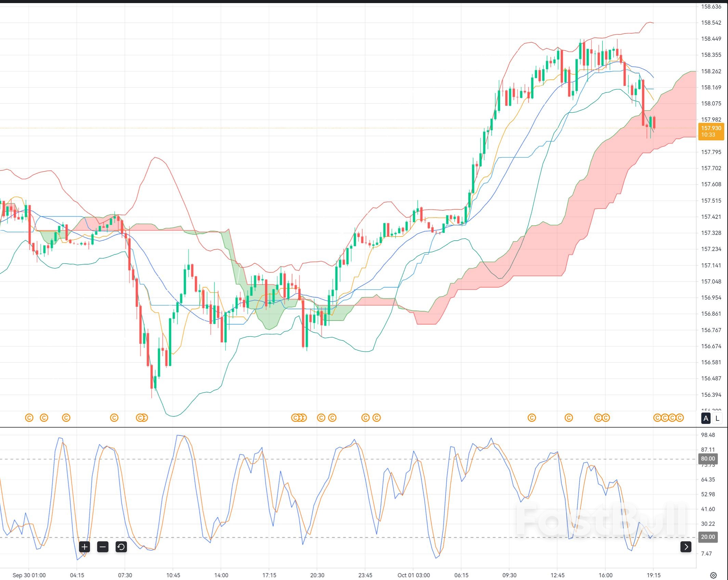Click the 157.234 price axis label
The height and width of the screenshot is (580, 728).
point(711,249)
